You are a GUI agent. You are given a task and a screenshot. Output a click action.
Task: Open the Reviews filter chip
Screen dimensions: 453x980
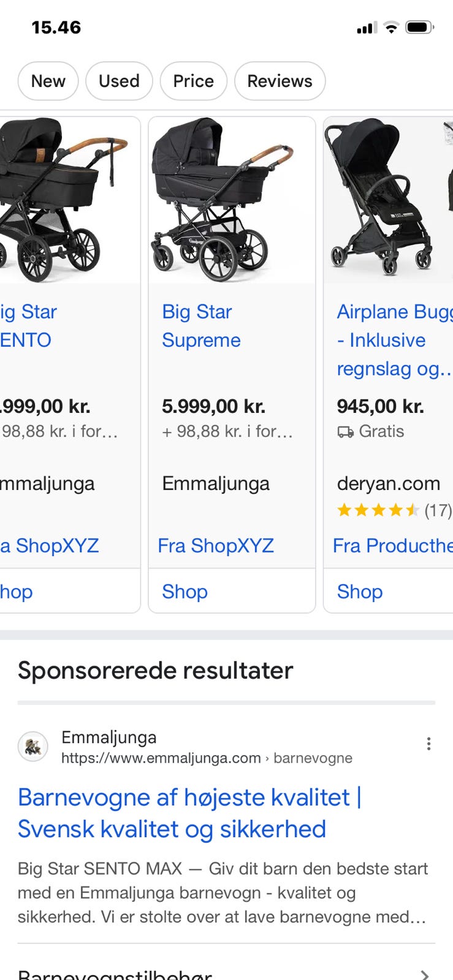click(x=280, y=81)
